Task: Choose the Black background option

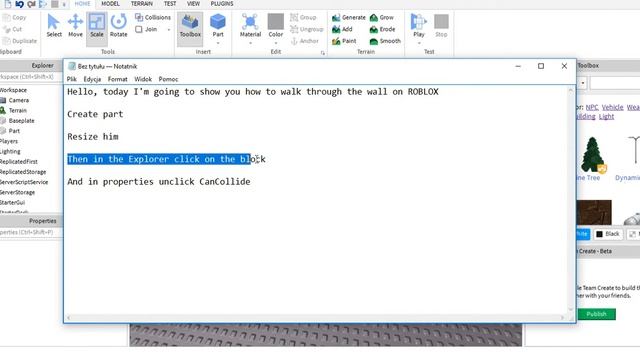Action: click(608, 234)
